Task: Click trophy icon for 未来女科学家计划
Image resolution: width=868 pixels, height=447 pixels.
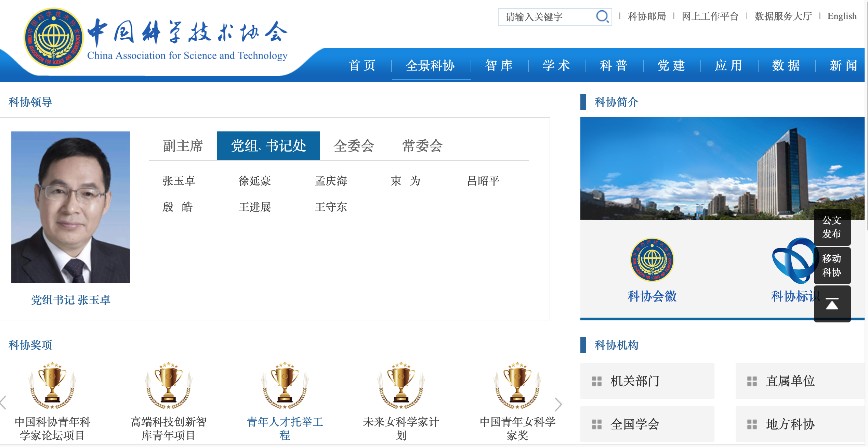Action: pyautogui.click(x=401, y=385)
